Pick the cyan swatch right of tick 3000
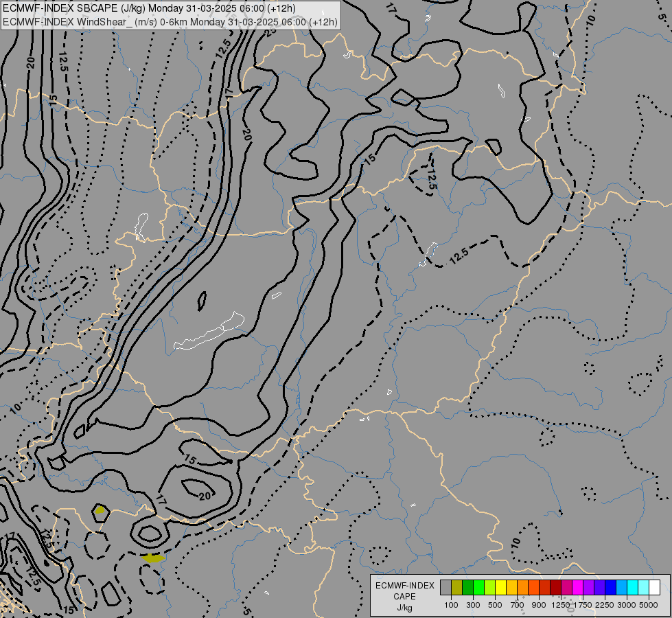Viewport: 672px width, 618px height. coord(633,588)
